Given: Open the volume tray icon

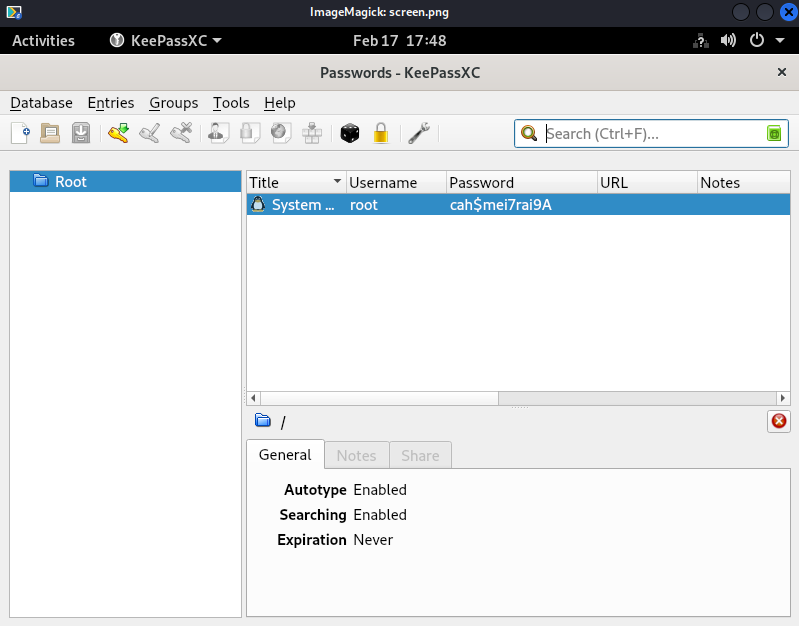Looking at the screenshot, I should [728, 40].
